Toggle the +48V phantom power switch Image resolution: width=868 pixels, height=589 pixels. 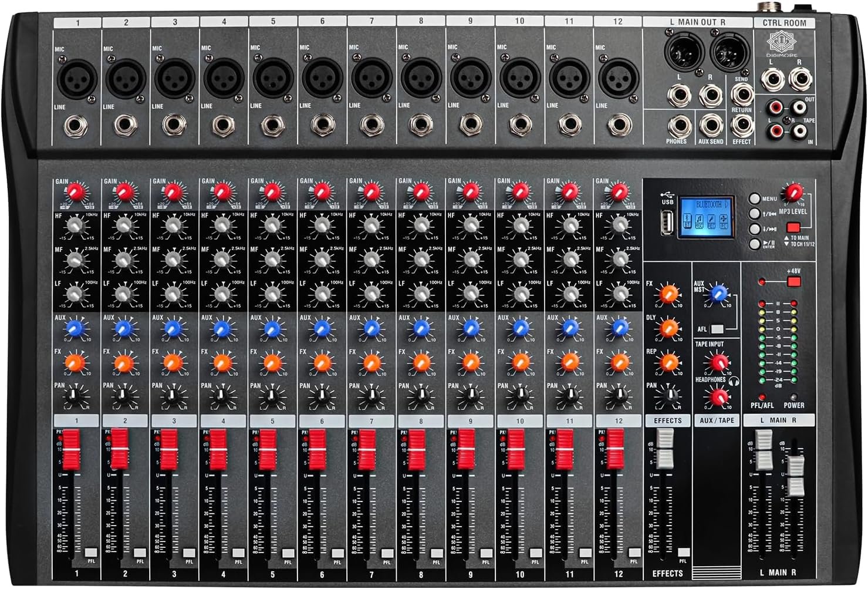click(x=793, y=282)
